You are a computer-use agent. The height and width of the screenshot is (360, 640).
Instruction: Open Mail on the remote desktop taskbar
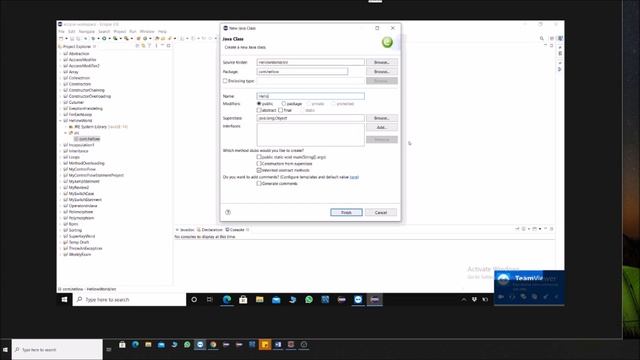(276, 300)
